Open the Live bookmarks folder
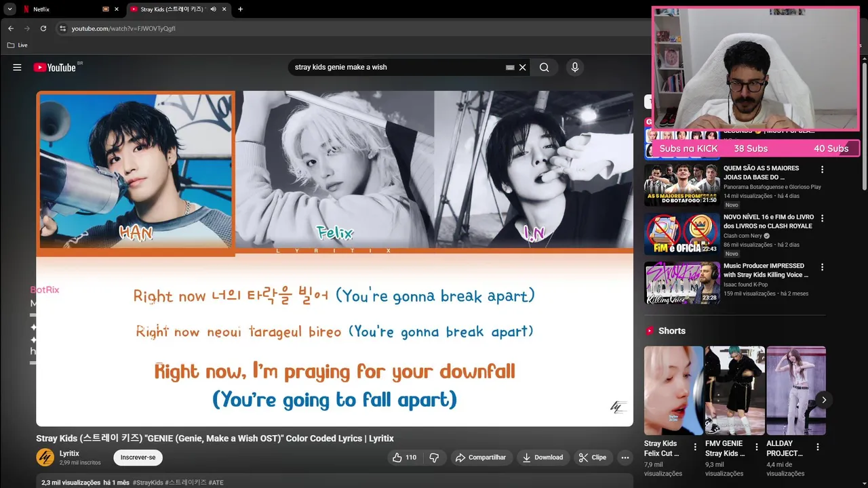 (17, 45)
